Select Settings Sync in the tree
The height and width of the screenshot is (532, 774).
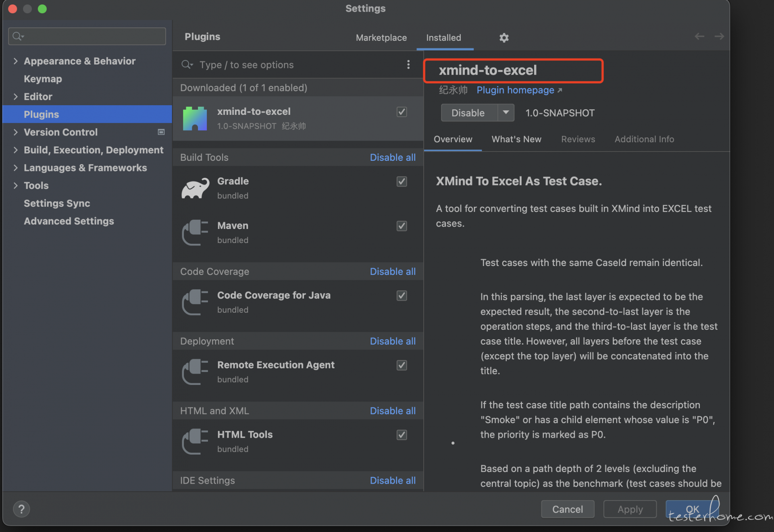(x=57, y=204)
